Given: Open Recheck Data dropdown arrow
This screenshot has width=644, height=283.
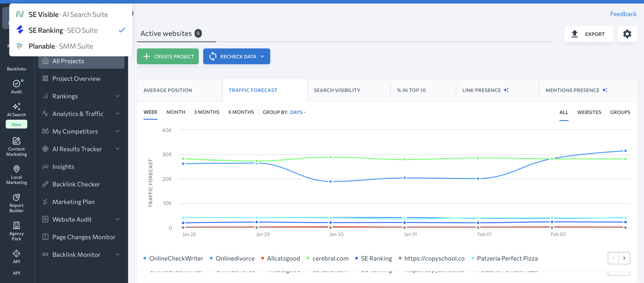Looking at the screenshot, I should [262, 57].
